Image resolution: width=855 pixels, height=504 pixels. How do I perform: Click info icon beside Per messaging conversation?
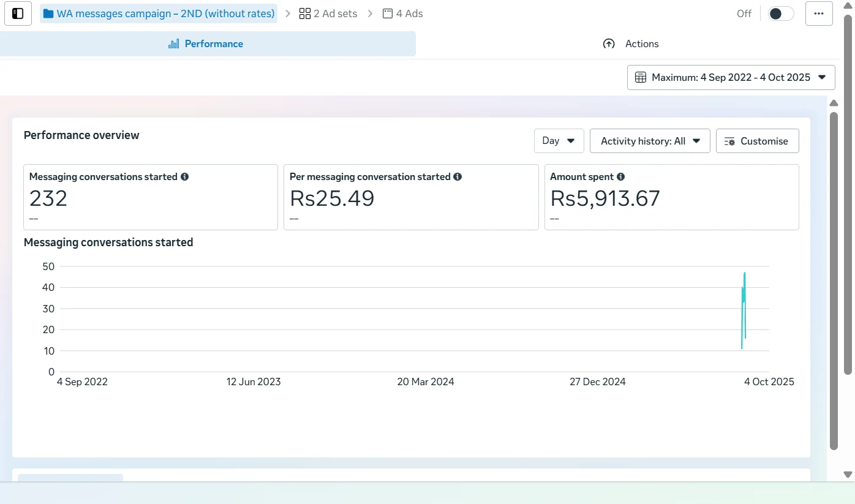pos(458,177)
